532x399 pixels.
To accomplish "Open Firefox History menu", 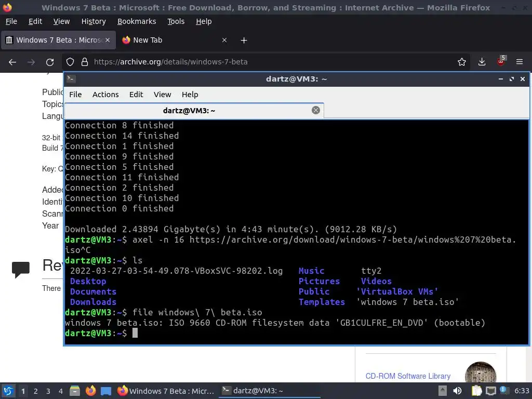I will [94, 21].
